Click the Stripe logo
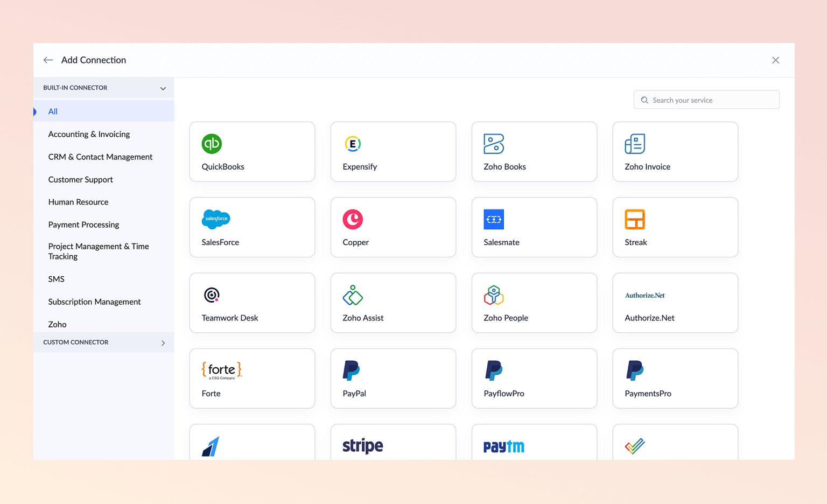The height and width of the screenshot is (504, 827). pyautogui.click(x=363, y=446)
